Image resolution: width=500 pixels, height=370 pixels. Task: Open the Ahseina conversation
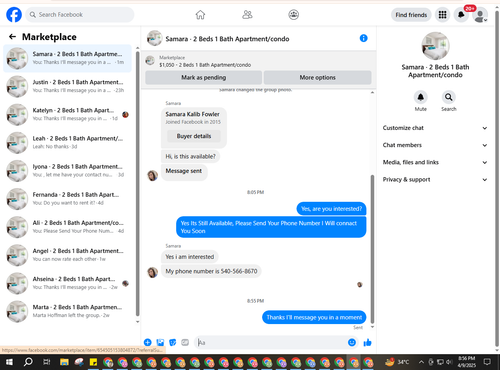68,283
